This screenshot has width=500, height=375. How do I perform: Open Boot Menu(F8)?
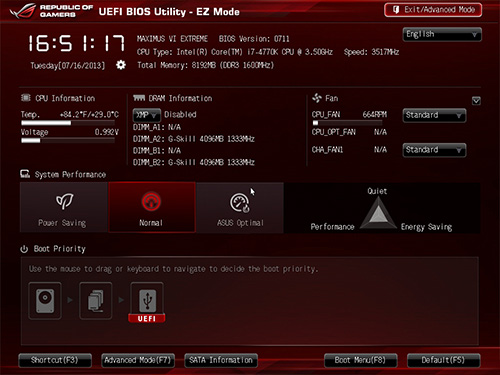(360, 360)
